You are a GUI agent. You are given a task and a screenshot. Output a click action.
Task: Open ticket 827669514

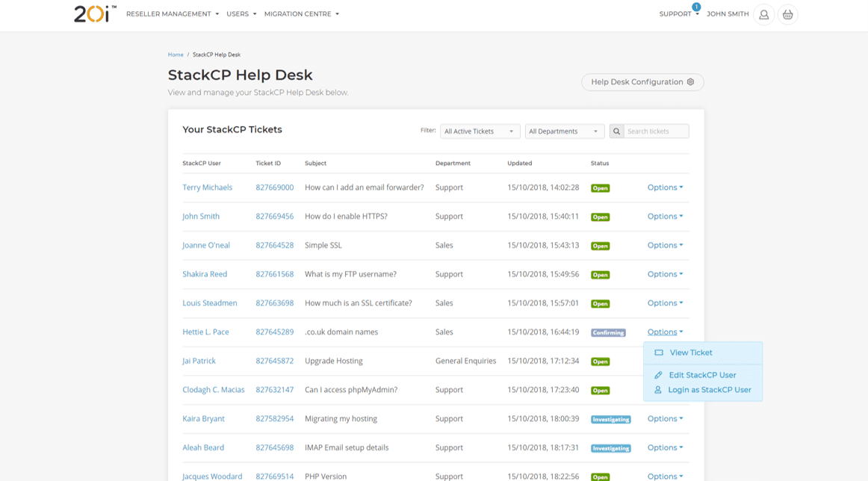(275, 476)
